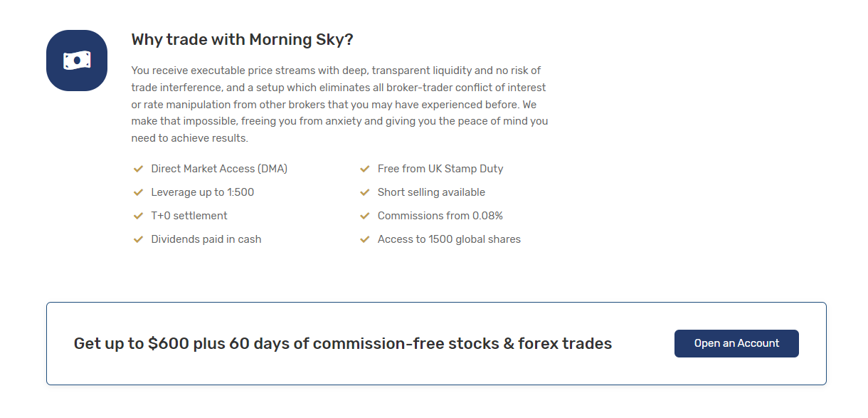Click the T+0 settlement feature text
Image resolution: width=868 pixels, height=418 pixels.
point(189,216)
